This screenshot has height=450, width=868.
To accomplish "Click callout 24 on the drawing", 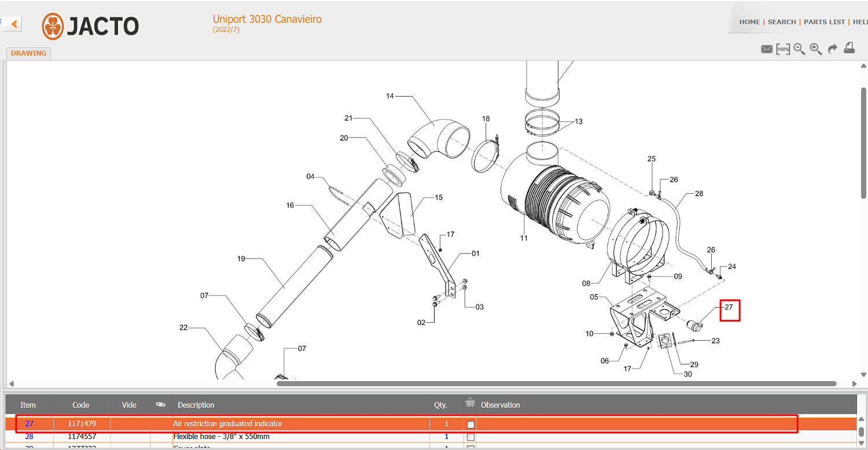I will (x=732, y=267).
